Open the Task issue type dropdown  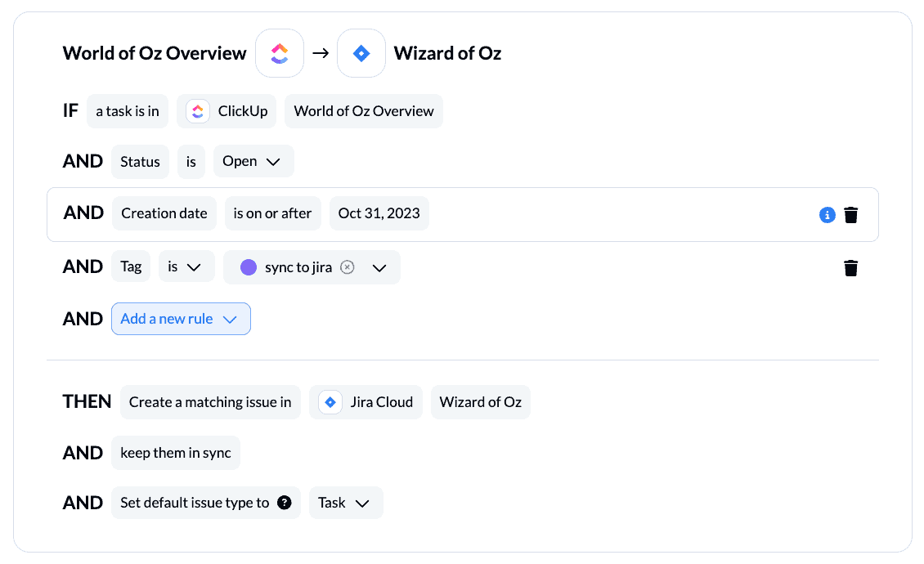[346, 503]
